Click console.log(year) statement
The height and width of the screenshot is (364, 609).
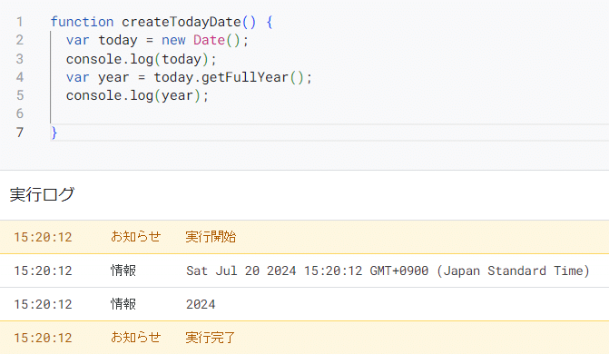point(137,95)
